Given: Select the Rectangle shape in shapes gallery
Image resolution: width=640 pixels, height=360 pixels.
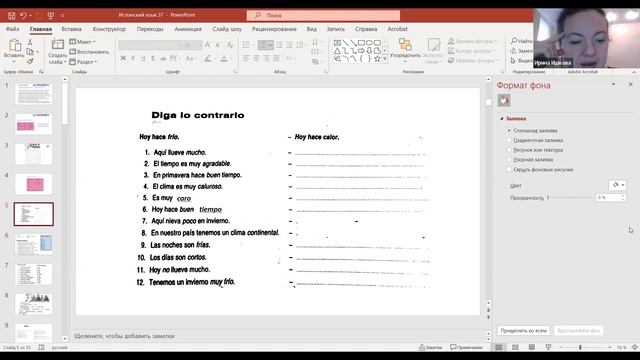Looking at the screenshot, I should click(x=361, y=43).
